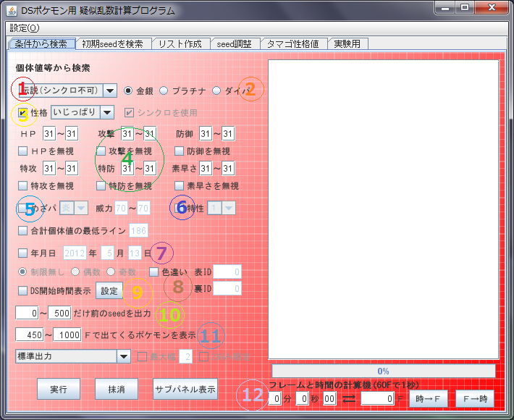Click the 秒 seconds input field
The width and height of the screenshot is (514, 420).
tap(302, 399)
